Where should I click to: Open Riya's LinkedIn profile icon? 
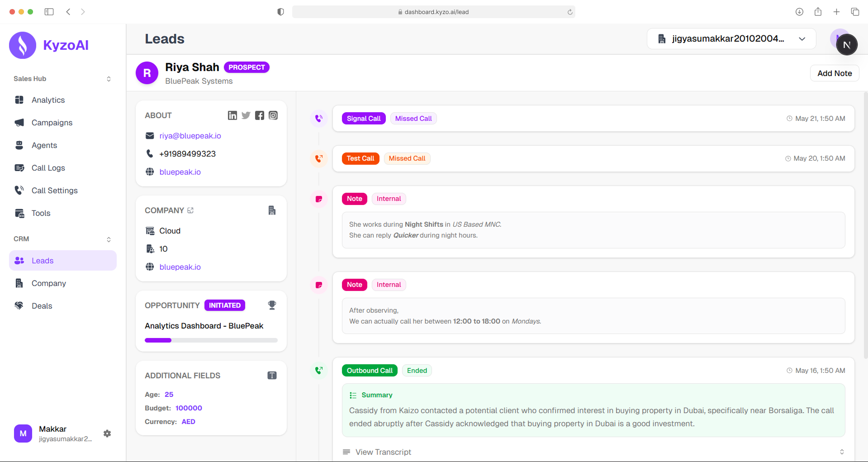tap(232, 115)
